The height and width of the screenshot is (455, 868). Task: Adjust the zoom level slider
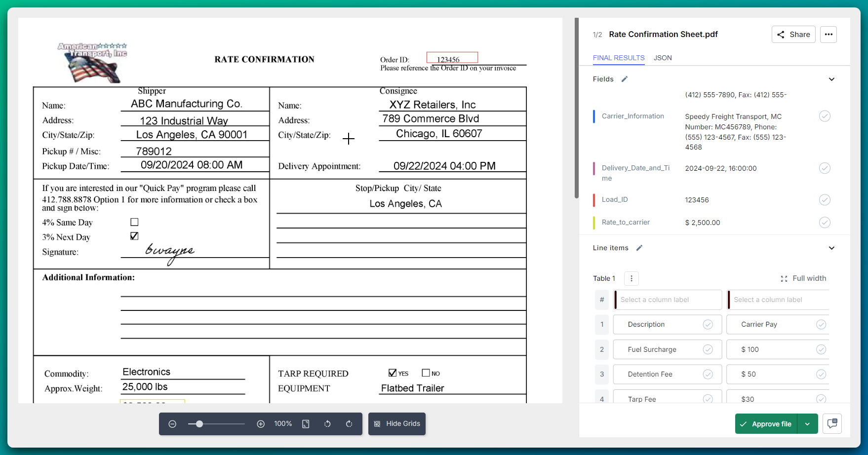199,423
